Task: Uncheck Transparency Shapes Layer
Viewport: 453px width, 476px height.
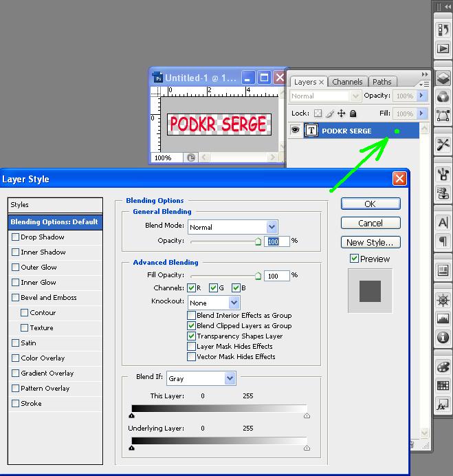Action: [x=191, y=336]
